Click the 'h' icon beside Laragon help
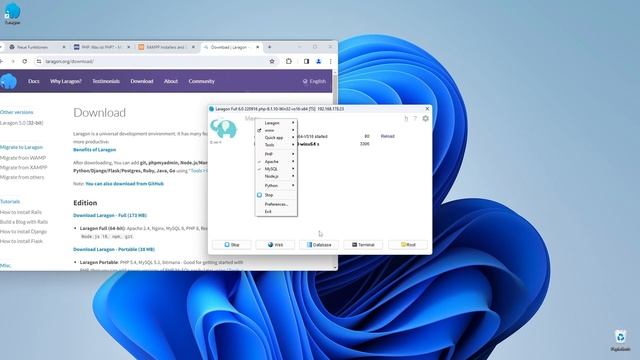The image size is (640, 360). [406, 118]
